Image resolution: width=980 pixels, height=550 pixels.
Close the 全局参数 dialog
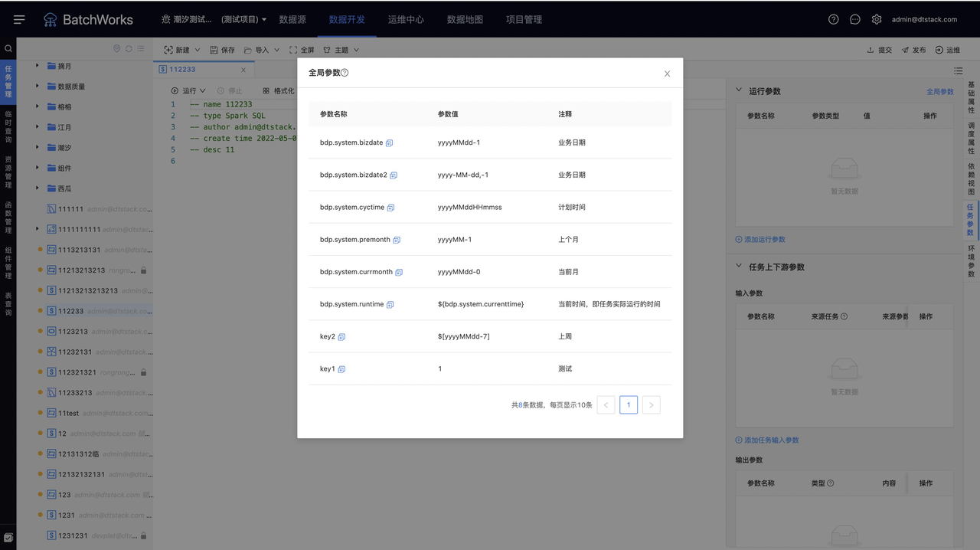[x=667, y=74]
